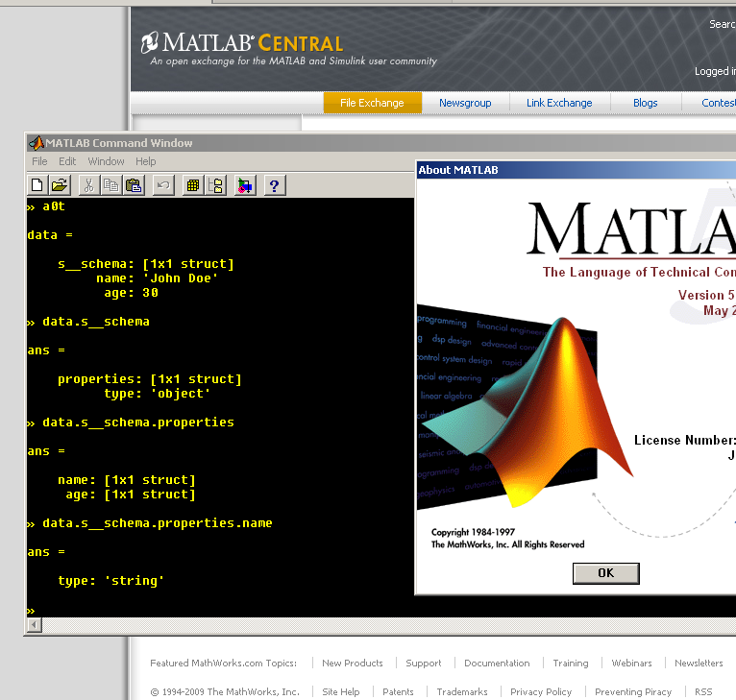This screenshot has height=700, width=736.
Task: Click the blue question mark Help icon
Action: point(275,185)
